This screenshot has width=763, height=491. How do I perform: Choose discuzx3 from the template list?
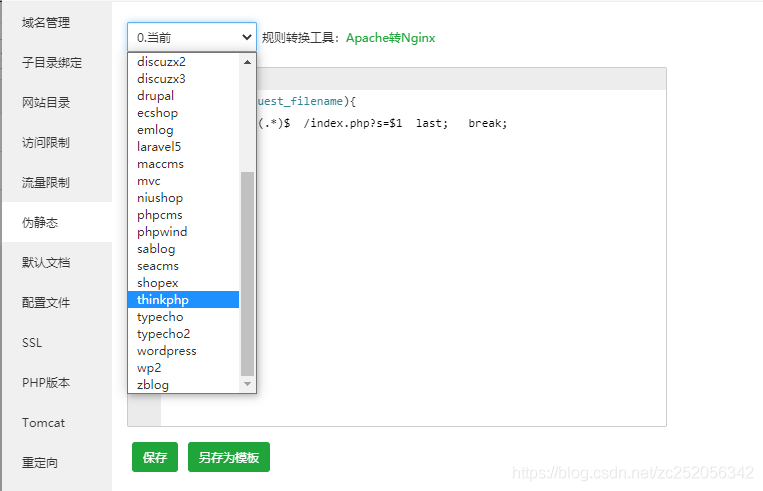(x=183, y=79)
